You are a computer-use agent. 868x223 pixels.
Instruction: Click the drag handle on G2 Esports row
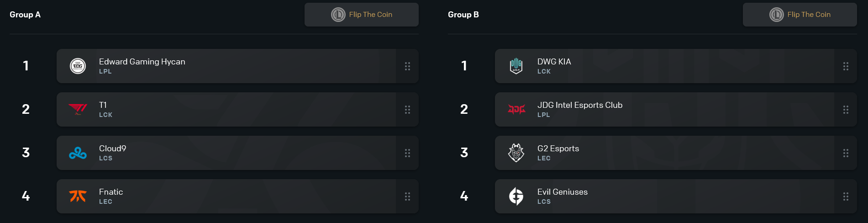point(846,153)
